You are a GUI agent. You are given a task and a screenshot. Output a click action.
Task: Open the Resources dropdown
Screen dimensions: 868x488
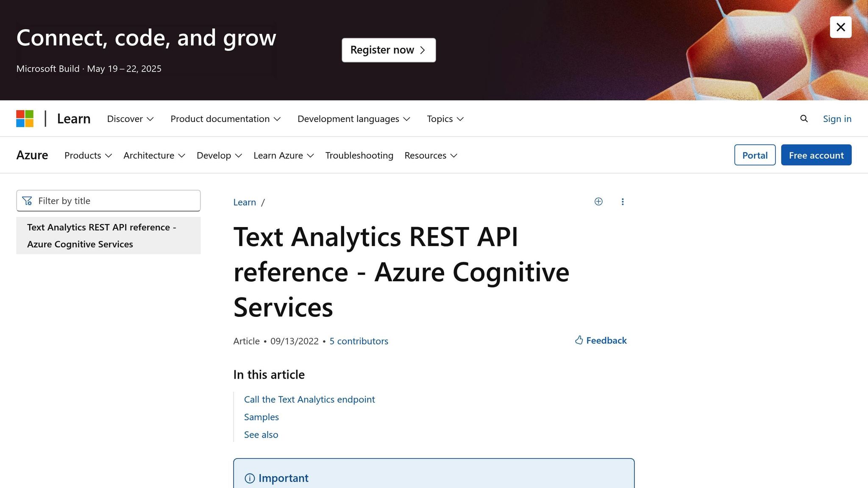point(431,155)
